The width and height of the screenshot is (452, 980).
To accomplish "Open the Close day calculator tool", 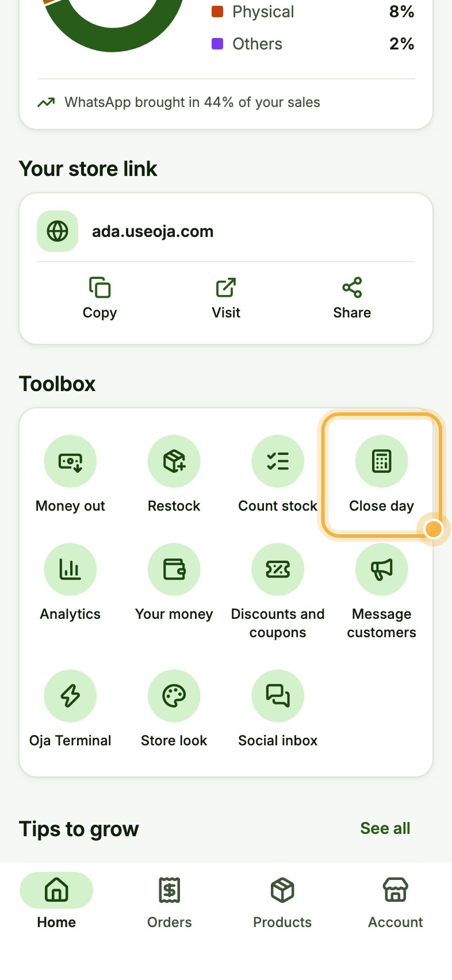I will coord(381,474).
